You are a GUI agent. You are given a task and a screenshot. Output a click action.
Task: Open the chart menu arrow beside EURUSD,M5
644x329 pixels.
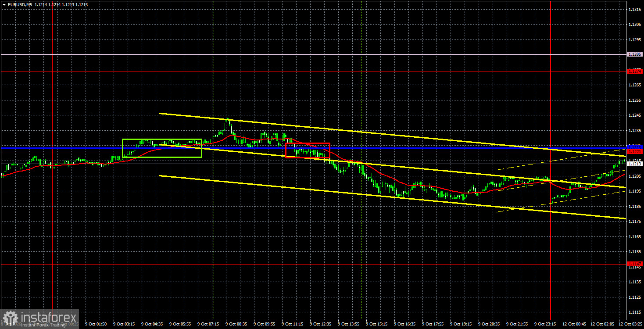pyautogui.click(x=4, y=4)
